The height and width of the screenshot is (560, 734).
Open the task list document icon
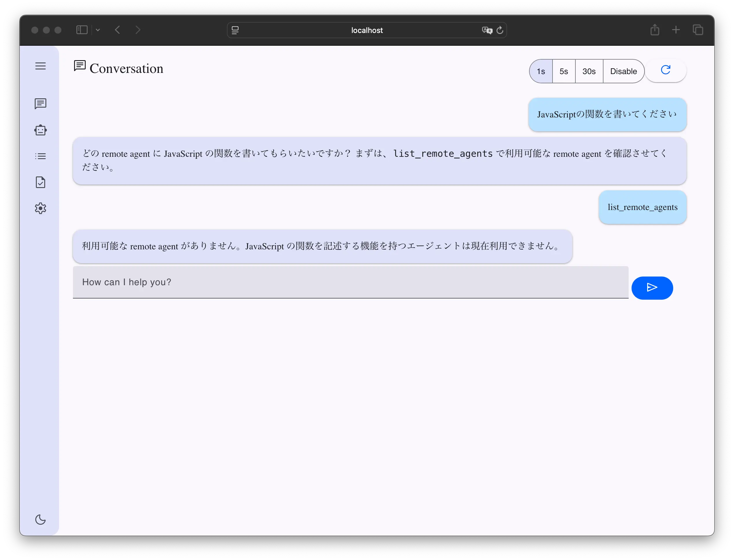coord(40,182)
